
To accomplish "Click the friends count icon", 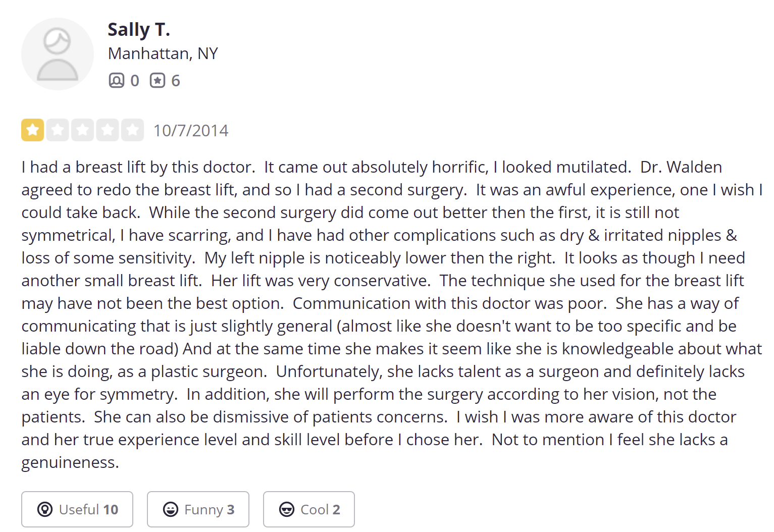I will click(x=116, y=80).
